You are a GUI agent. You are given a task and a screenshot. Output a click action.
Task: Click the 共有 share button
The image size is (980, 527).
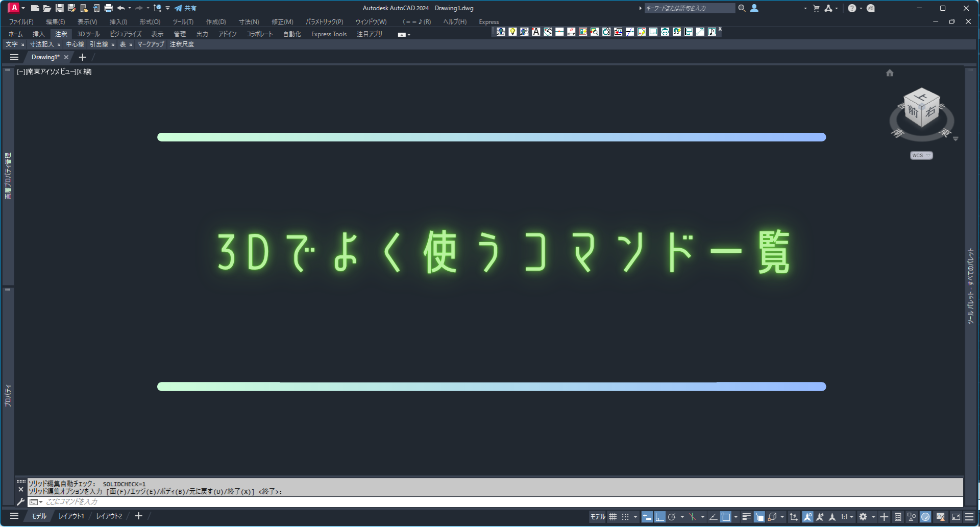point(185,8)
